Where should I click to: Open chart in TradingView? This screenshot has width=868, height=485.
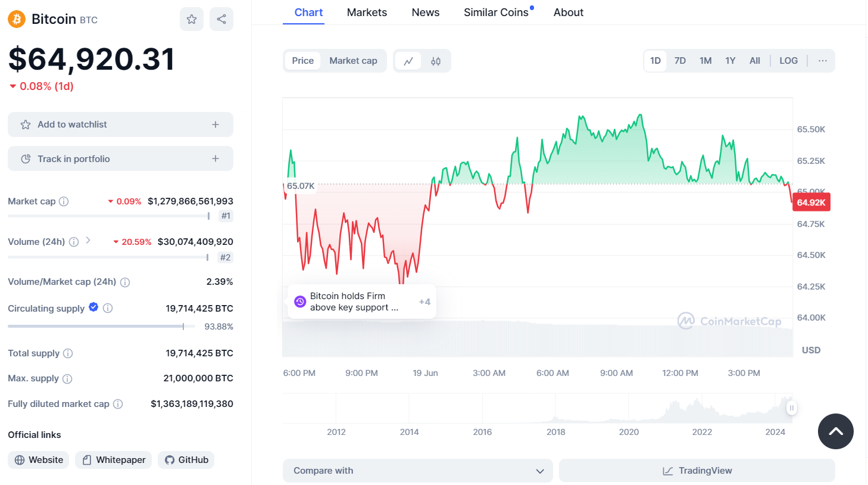[x=697, y=471]
